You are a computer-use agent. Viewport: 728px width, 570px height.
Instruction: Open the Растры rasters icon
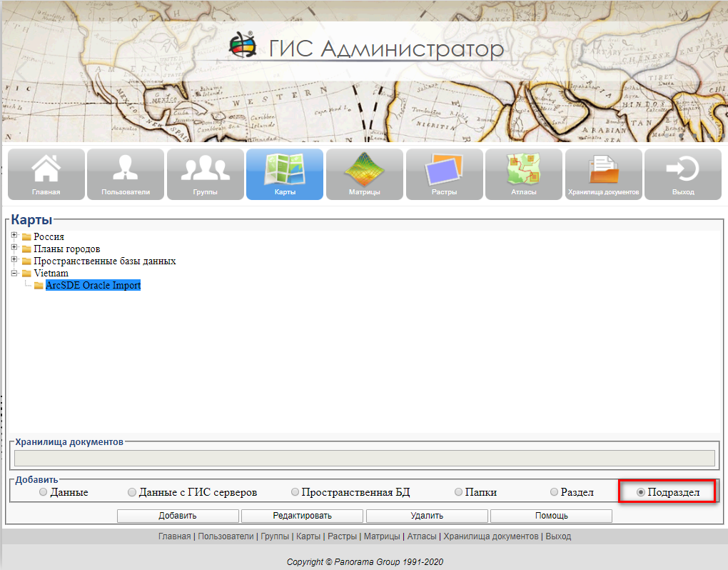(x=445, y=174)
